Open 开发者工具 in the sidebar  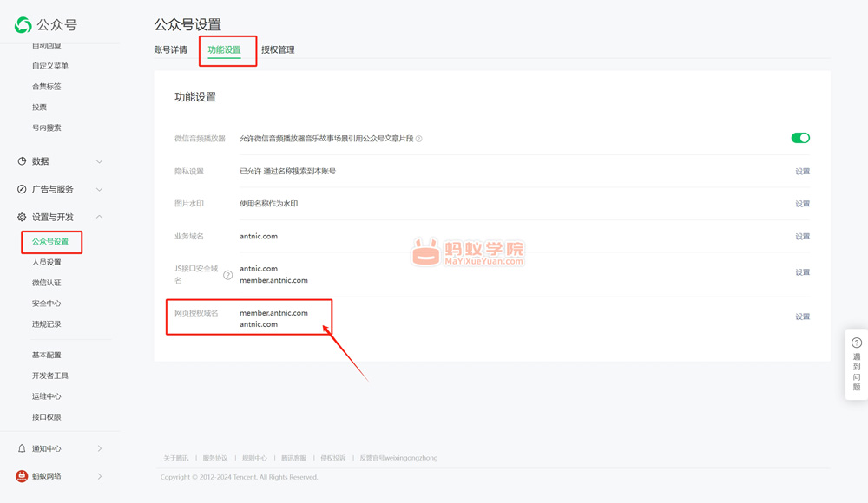pyautogui.click(x=49, y=376)
